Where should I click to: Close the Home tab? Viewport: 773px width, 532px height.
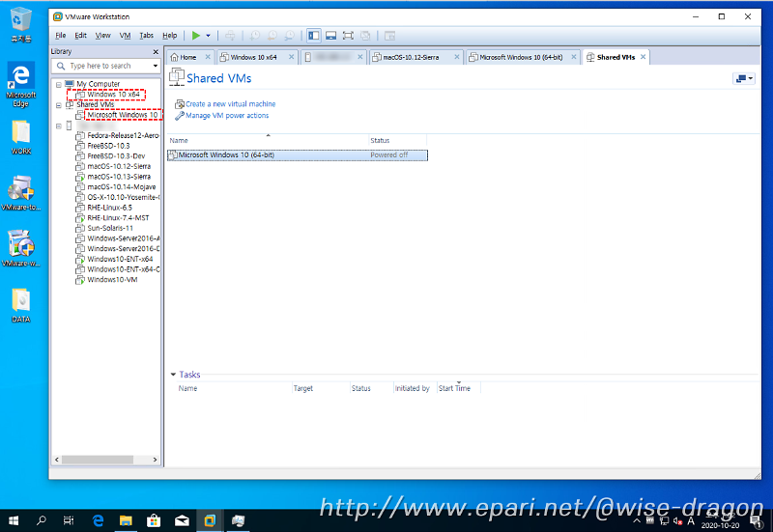[208, 57]
